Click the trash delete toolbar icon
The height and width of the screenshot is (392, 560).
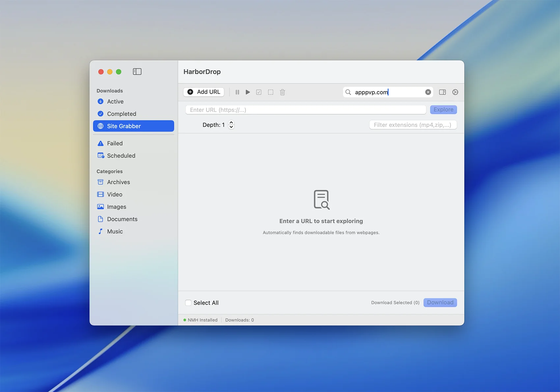pyautogui.click(x=282, y=92)
